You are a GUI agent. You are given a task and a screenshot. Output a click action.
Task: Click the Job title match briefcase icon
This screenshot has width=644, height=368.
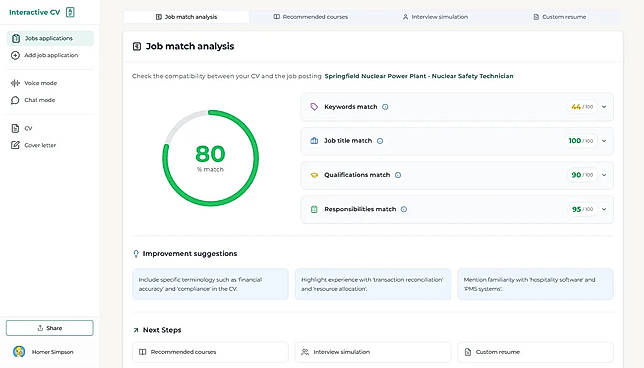pos(314,140)
